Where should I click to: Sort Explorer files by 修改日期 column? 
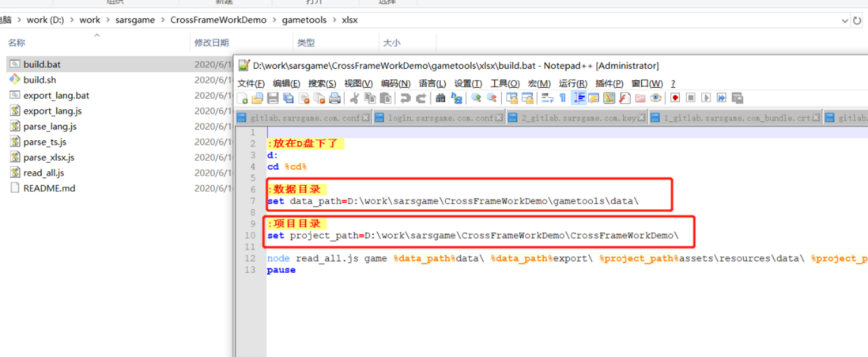coord(211,43)
